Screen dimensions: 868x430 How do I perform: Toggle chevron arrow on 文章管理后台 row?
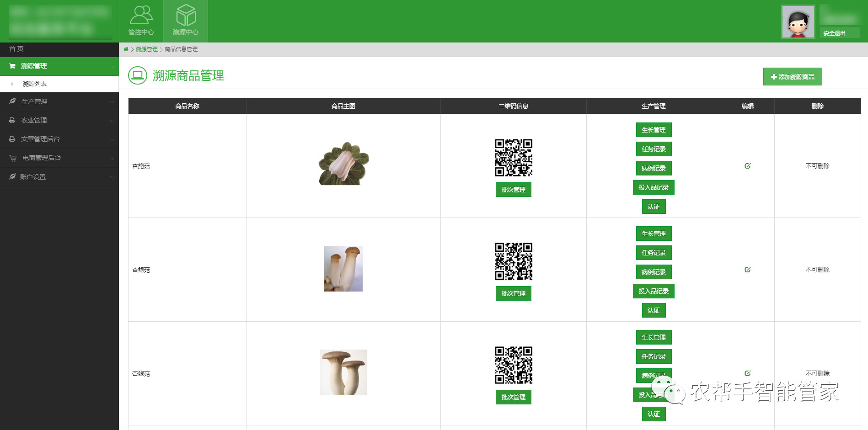tap(112, 139)
